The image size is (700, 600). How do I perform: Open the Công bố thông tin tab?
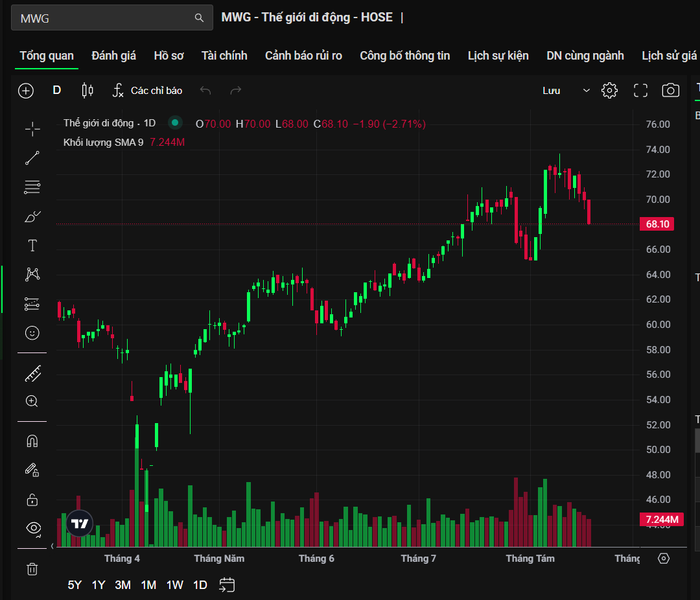click(x=405, y=56)
